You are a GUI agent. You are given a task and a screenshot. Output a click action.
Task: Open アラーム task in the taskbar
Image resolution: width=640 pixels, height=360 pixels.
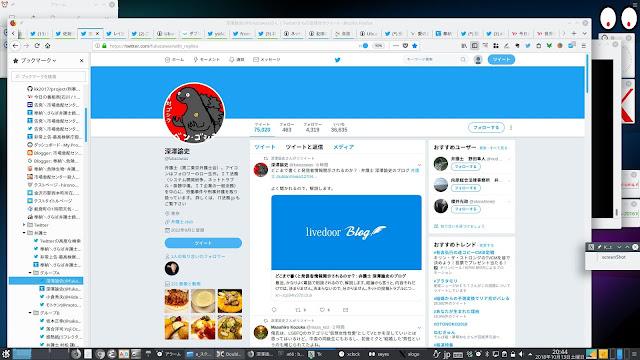pos(169,354)
